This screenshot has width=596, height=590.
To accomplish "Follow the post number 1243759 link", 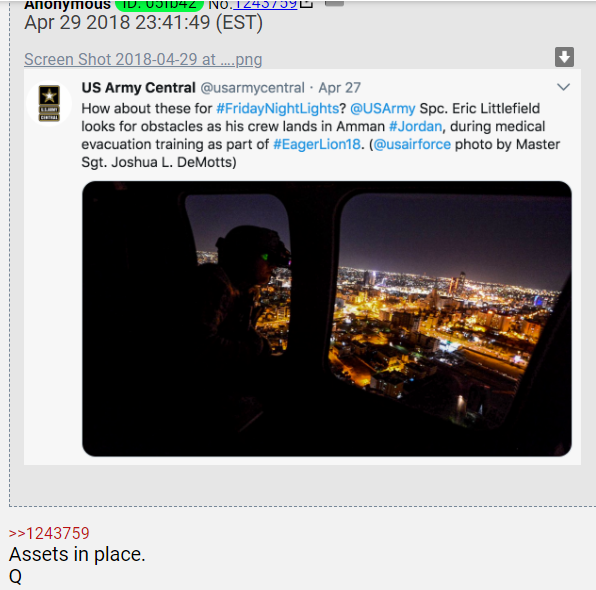I will point(265,5).
